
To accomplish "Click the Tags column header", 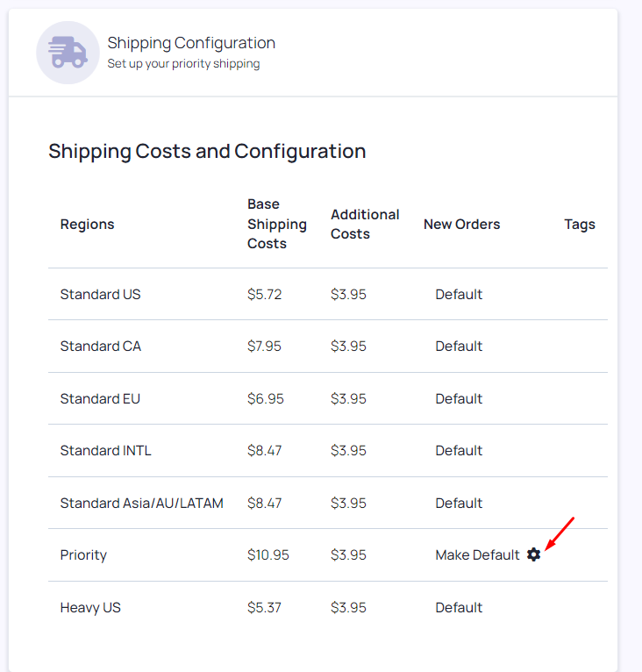I will tap(580, 224).
